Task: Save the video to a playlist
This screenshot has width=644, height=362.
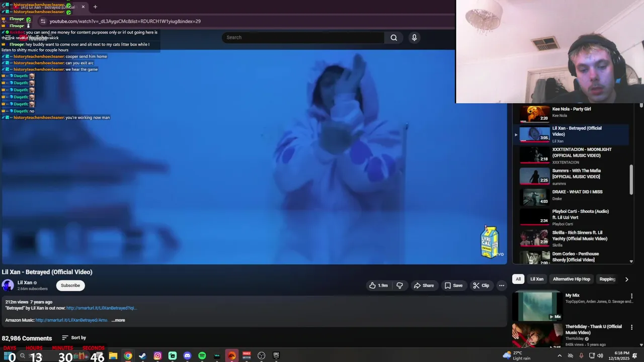Action: click(x=453, y=286)
